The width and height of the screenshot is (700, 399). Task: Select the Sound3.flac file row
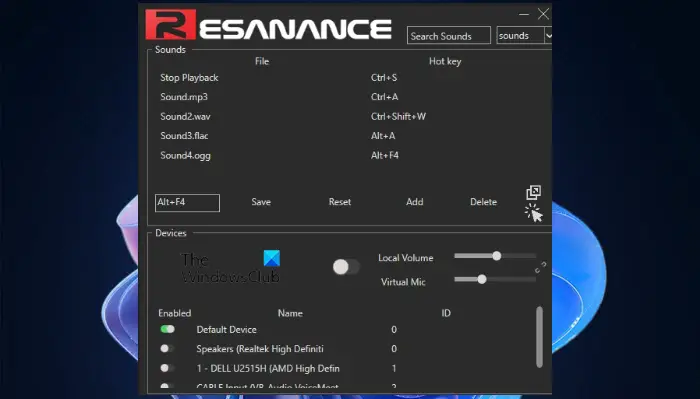tap(184, 136)
